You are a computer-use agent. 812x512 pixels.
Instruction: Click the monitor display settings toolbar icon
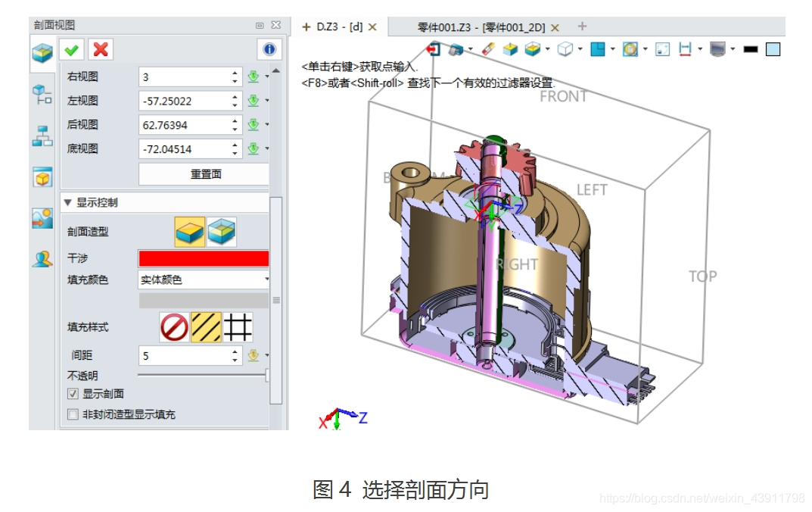pos(717,49)
